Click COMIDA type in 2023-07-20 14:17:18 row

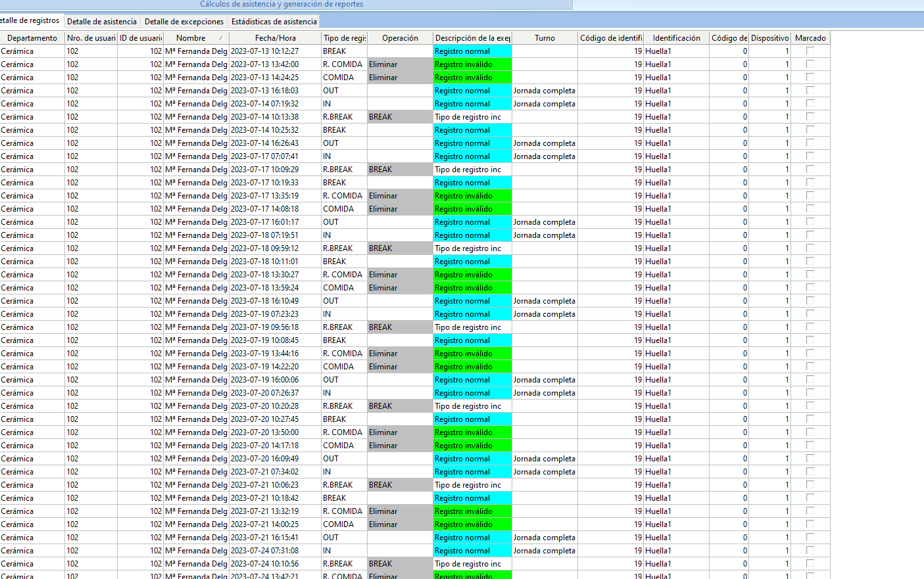344,446
